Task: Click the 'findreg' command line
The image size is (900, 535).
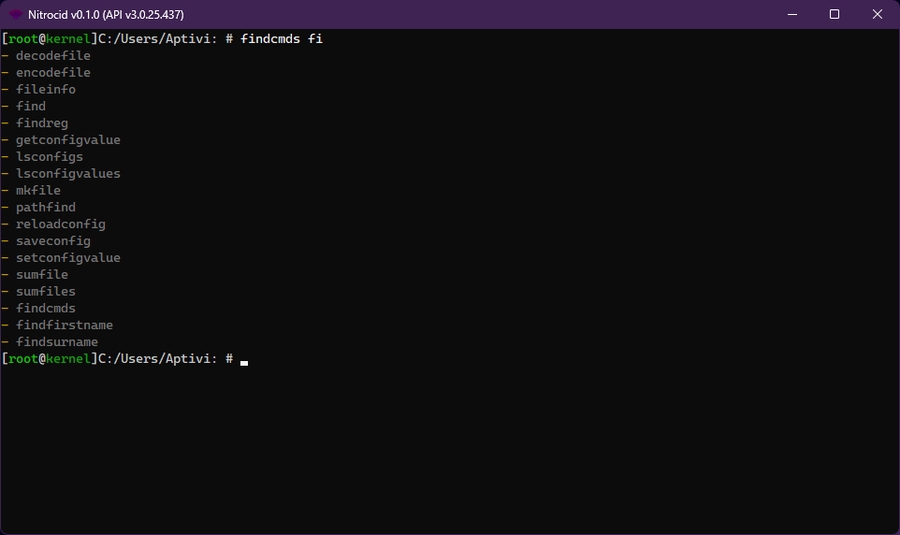Action: pos(42,123)
